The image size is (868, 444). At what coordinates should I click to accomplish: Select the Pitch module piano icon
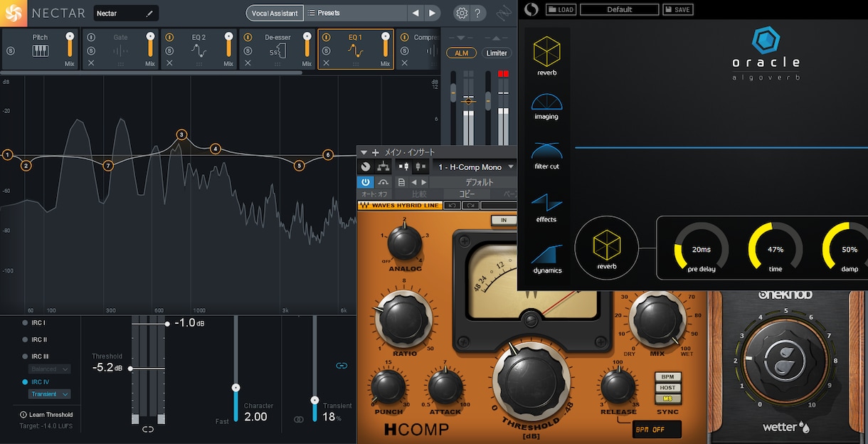[x=41, y=51]
